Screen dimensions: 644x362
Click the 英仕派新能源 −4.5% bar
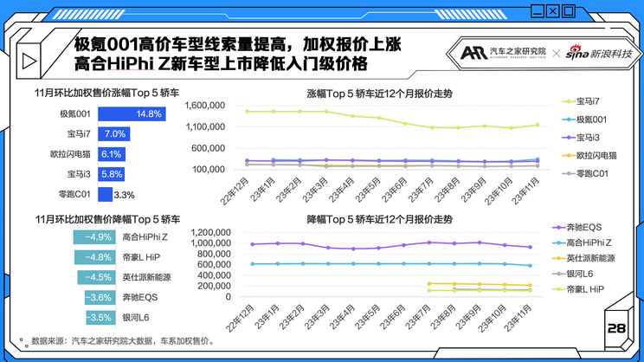pyautogui.click(x=97, y=277)
